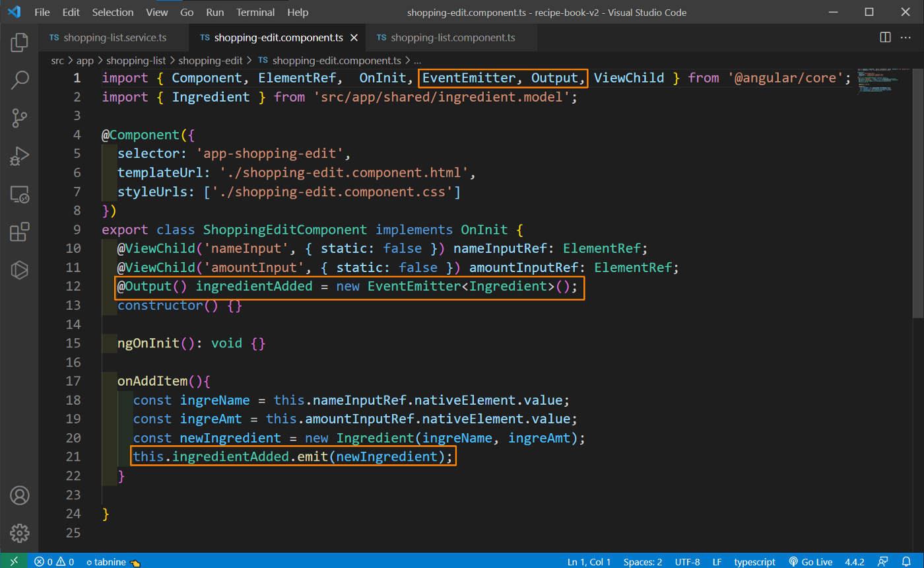Viewport: 924px width, 568px height.
Task: Open the Explorer view in activity bar
Action: pos(19,43)
